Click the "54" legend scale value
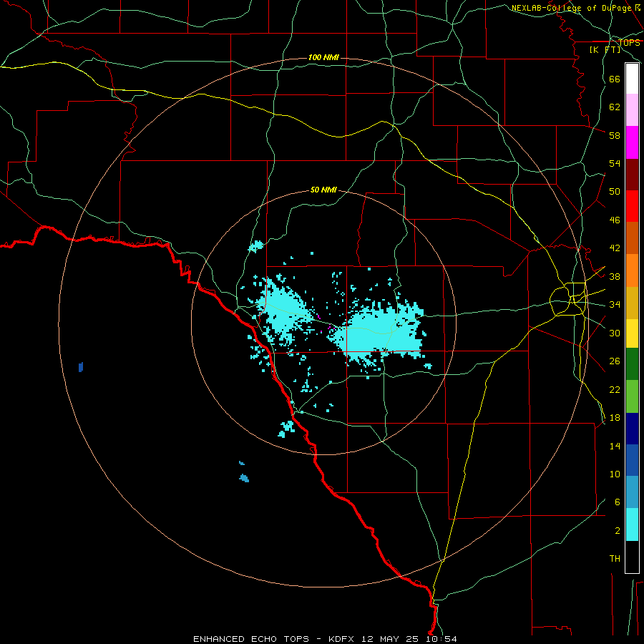This screenshot has width=644, height=644. coord(615,163)
